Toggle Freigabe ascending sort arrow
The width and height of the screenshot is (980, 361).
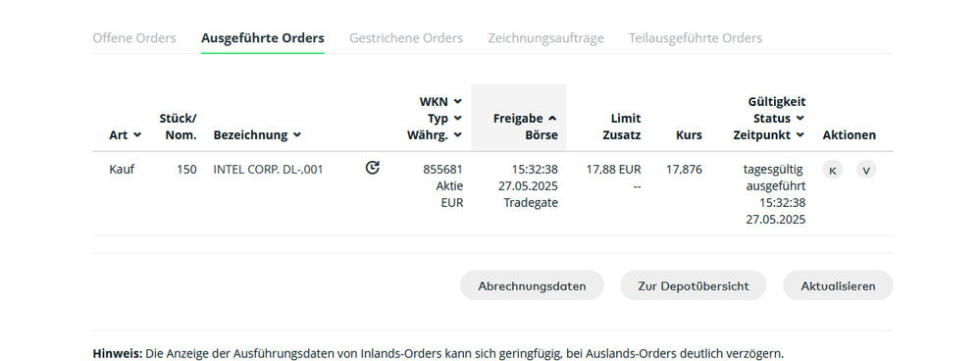pos(552,118)
